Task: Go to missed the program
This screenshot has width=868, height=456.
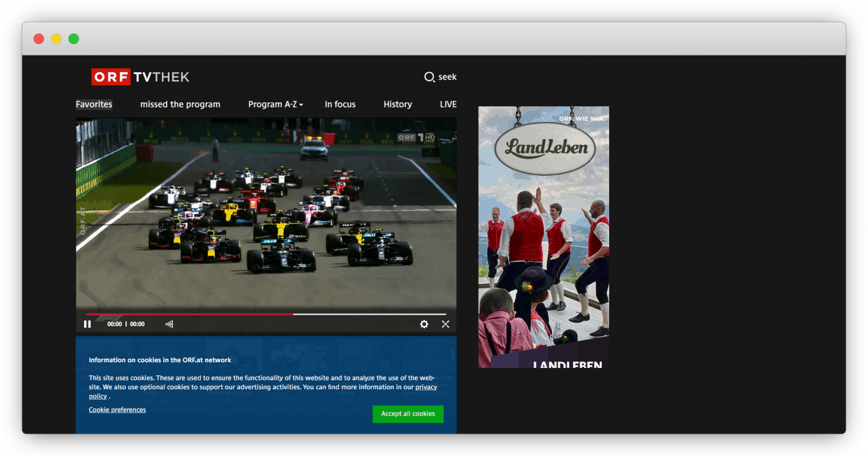Action: pyautogui.click(x=180, y=105)
